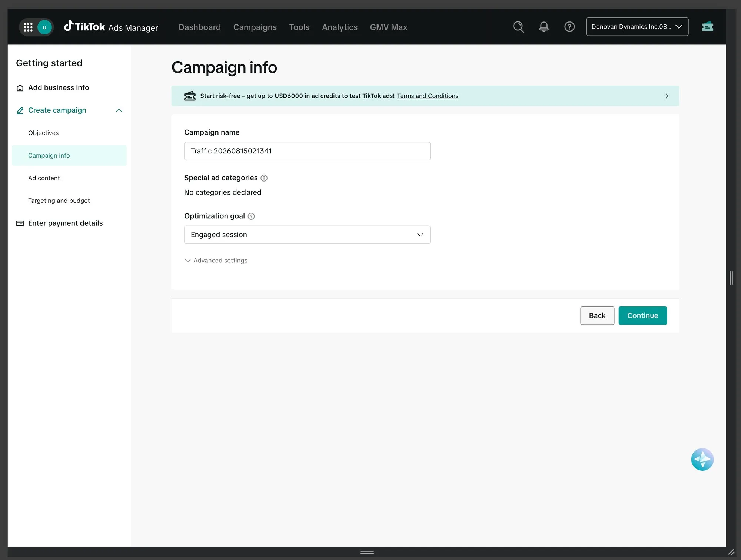The width and height of the screenshot is (741, 560).
Task: Click the Campaign name input field
Action: (x=307, y=151)
